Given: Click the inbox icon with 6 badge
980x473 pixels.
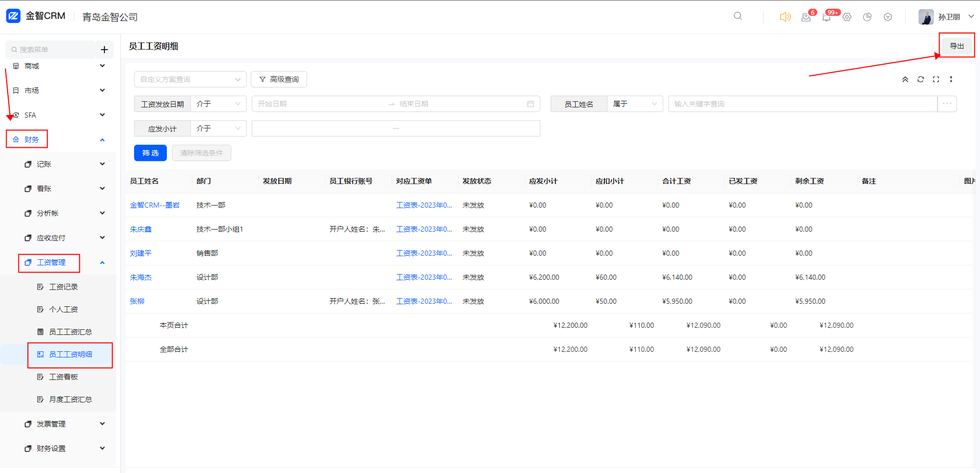Looking at the screenshot, I should pos(806,17).
